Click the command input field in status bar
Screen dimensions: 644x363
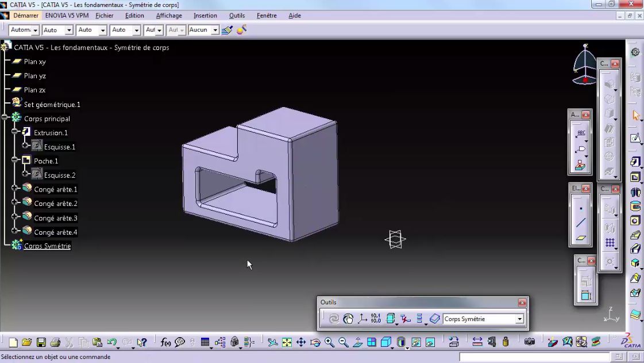pos(534,357)
